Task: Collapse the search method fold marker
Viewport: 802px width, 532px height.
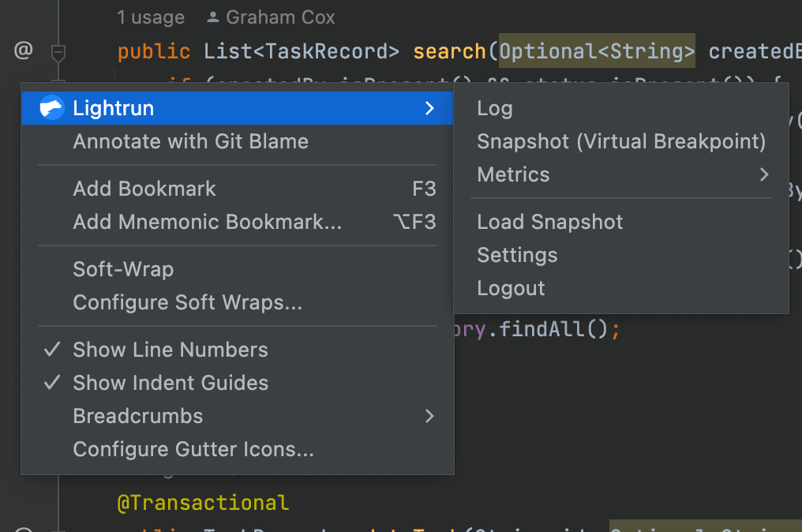Action: [x=58, y=52]
